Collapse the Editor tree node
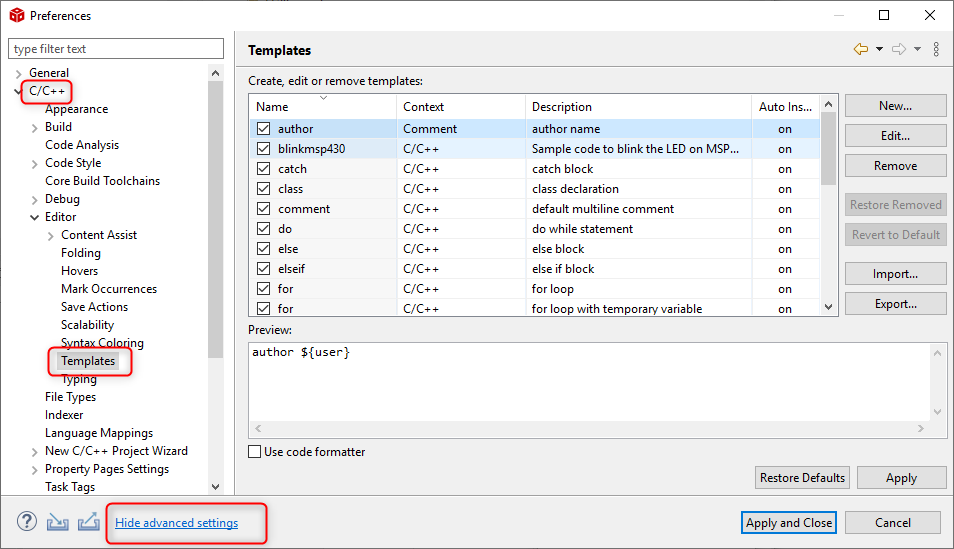954x549 pixels. point(35,217)
